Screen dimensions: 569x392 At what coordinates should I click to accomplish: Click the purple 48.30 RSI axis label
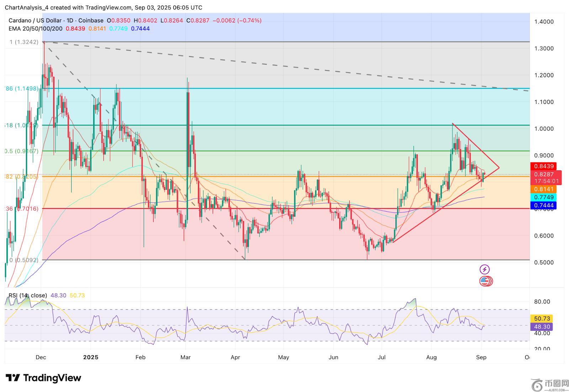(541, 327)
